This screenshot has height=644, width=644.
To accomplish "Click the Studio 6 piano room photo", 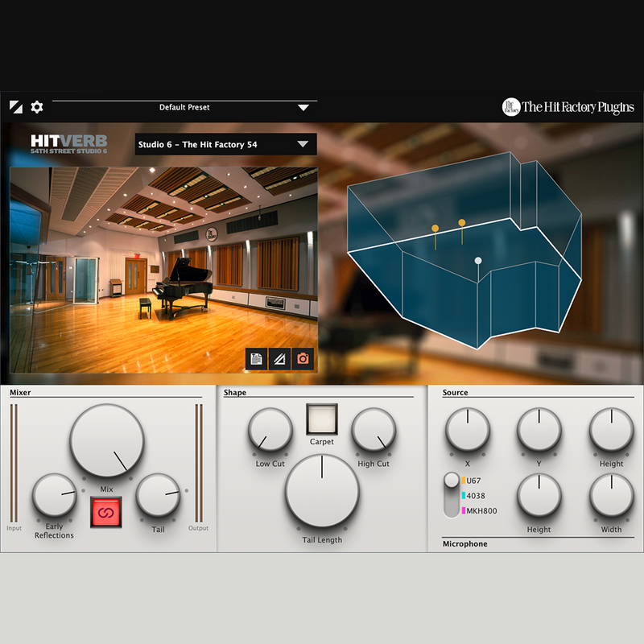I will [x=164, y=270].
